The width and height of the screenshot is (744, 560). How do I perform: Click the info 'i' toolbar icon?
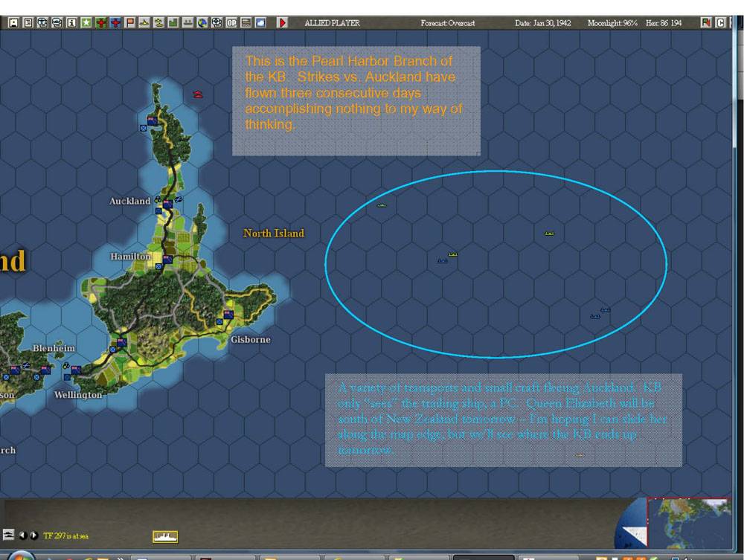point(71,23)
